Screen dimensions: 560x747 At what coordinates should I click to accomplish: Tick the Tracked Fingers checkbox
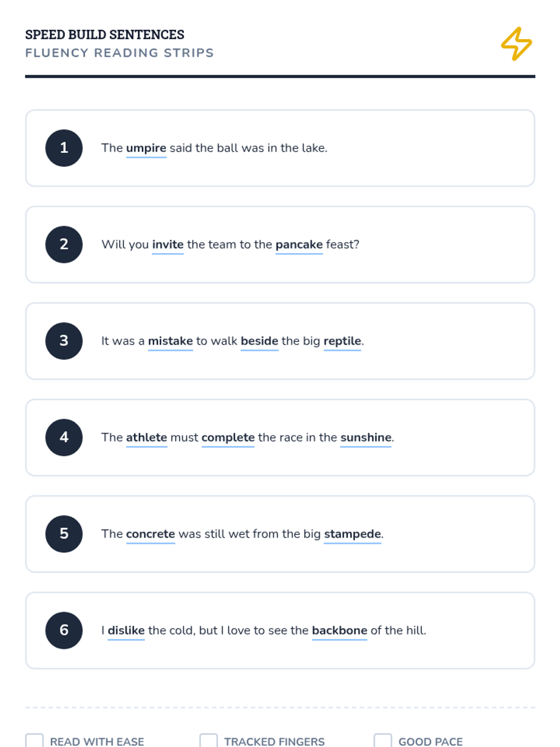coord(209,741)
